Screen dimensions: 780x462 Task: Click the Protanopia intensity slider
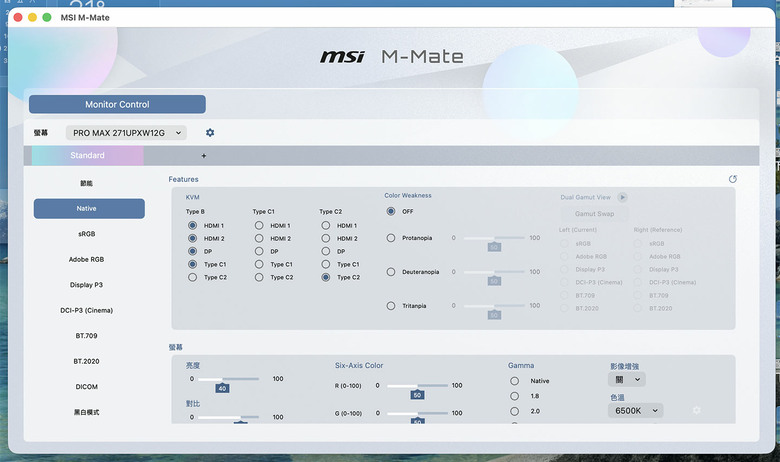[x=494, y=238]
